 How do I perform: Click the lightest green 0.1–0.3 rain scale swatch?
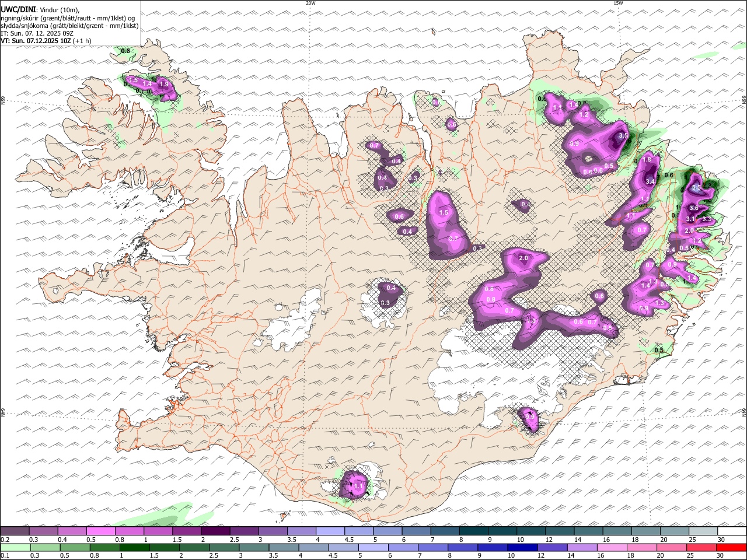pyautogui.click(x=15, y=548)
